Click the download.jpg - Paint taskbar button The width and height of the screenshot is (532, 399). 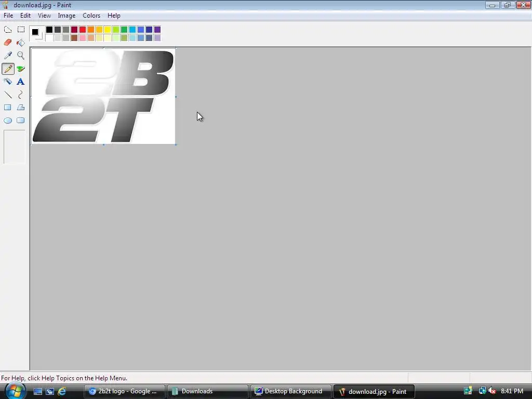tap(374, 391)
